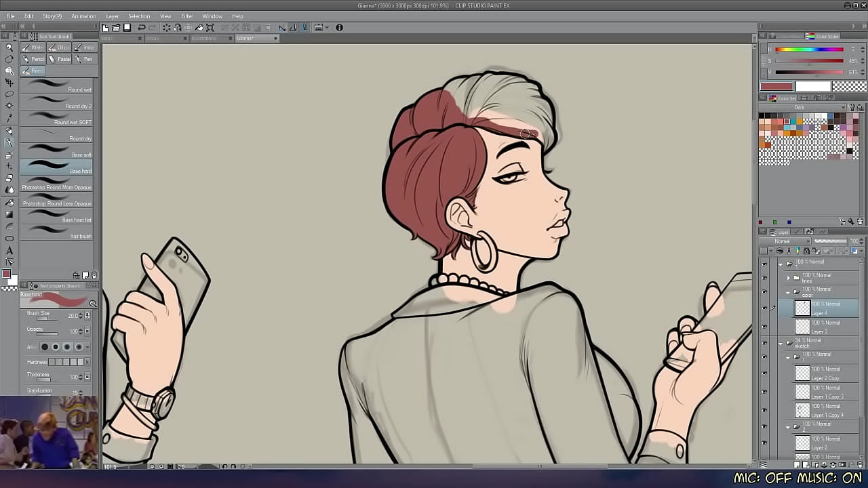Pick the Gradient tool in the toolbar

(9, 215)
